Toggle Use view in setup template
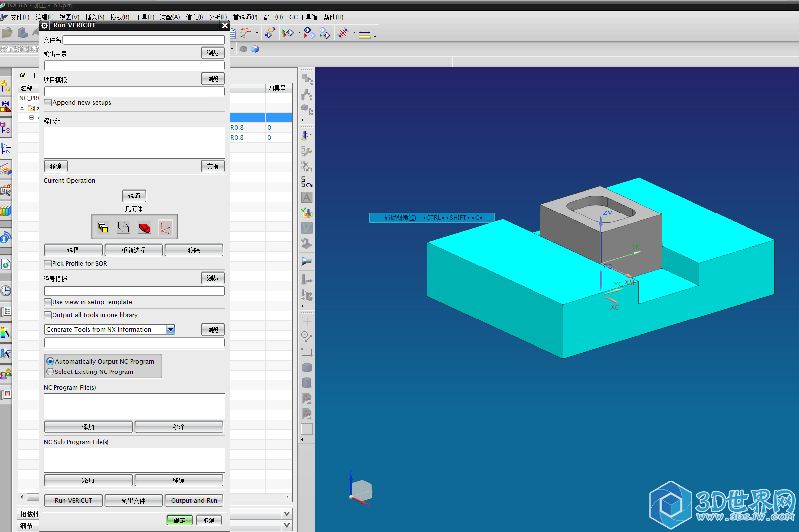The width and height of the screenshot is (799, 532). click(48, 302)
